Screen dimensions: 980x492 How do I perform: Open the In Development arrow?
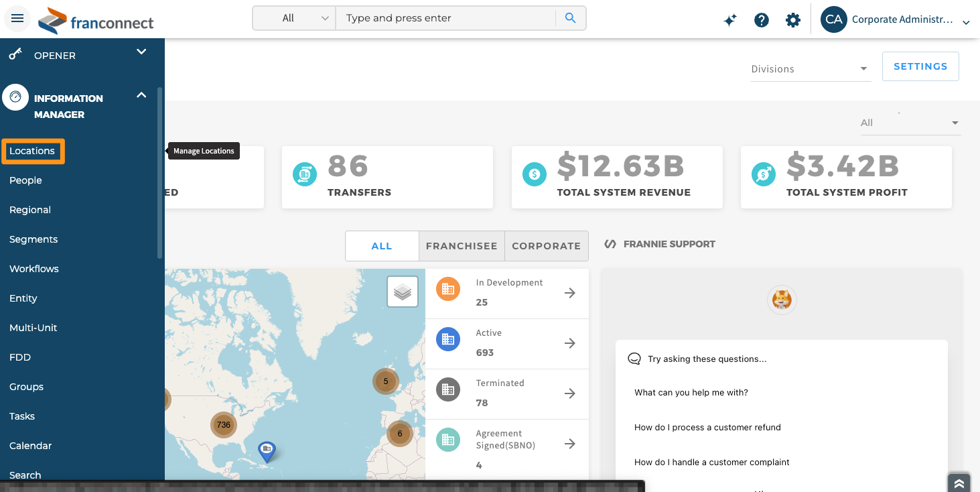[570, 293]
